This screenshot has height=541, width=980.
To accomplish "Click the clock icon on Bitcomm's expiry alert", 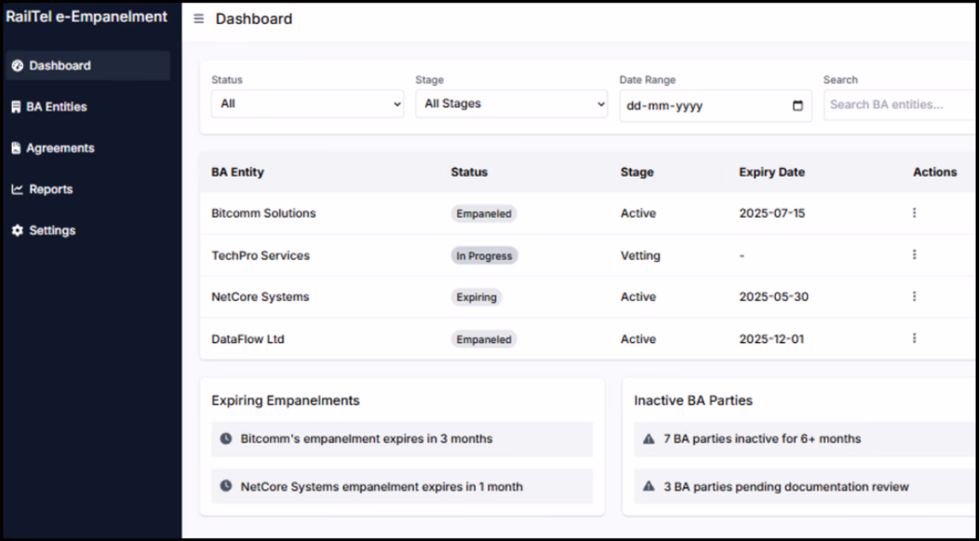I will 225,439.
